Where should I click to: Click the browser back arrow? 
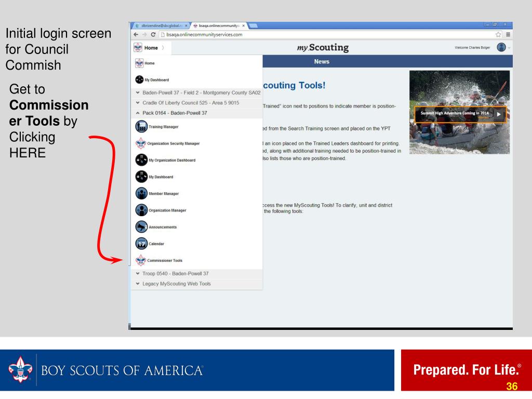pos(136,35)
